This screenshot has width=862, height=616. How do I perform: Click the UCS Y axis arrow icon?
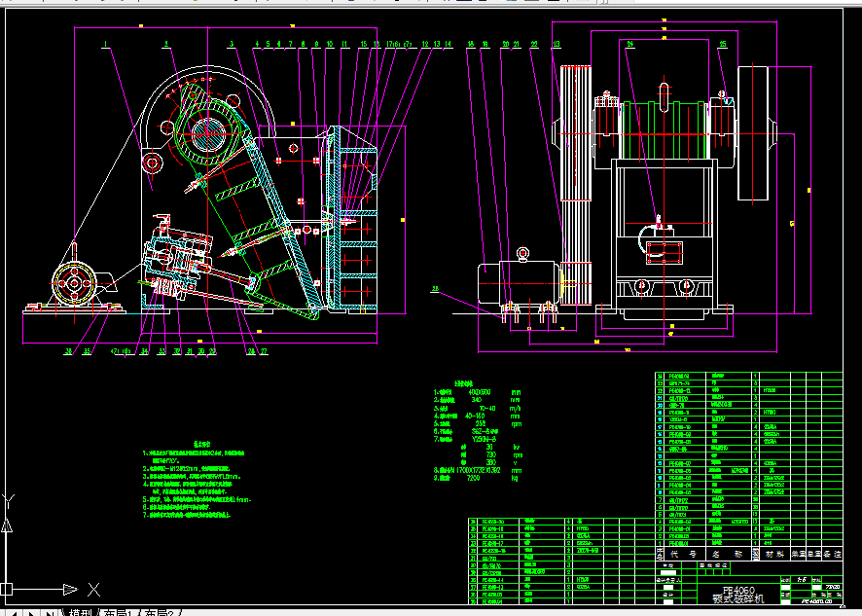click(x=7, y=525)
